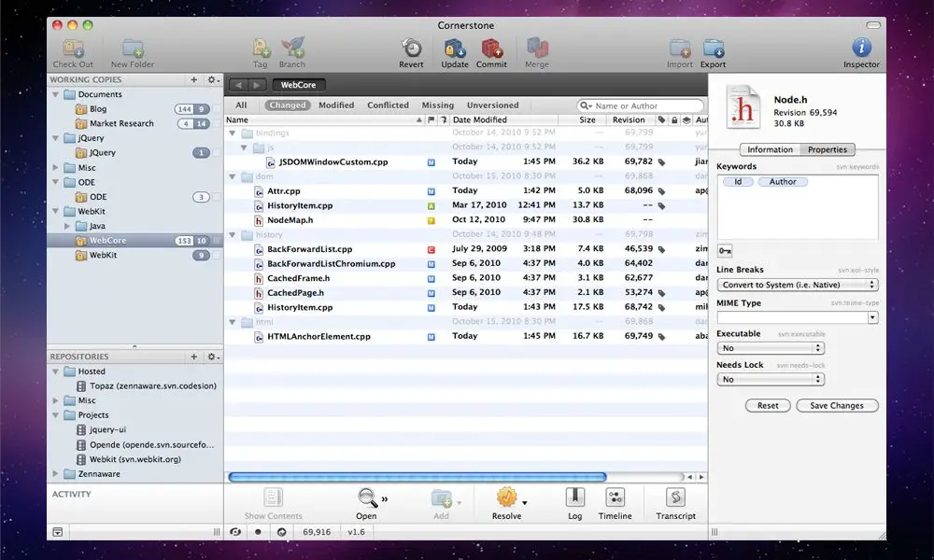Click the Resolve icon
This screenshot has height=560, width=934.
[507, 497]
